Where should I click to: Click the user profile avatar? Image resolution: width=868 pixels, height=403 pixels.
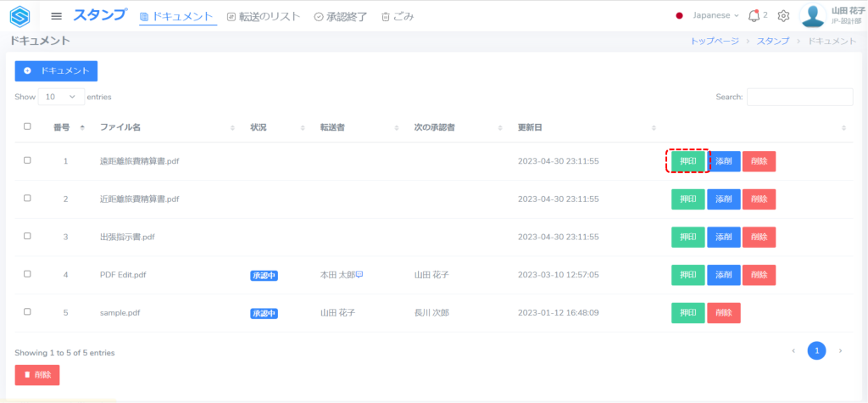click(813, 15)
